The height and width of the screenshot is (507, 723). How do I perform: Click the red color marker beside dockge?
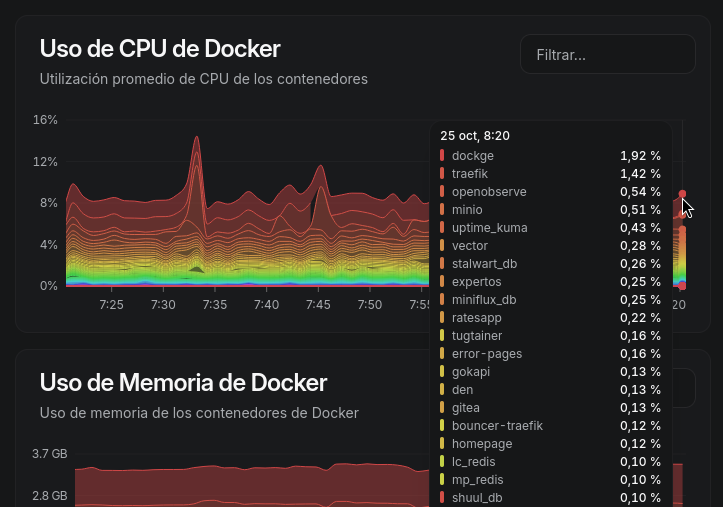click(x=442, y=156)
